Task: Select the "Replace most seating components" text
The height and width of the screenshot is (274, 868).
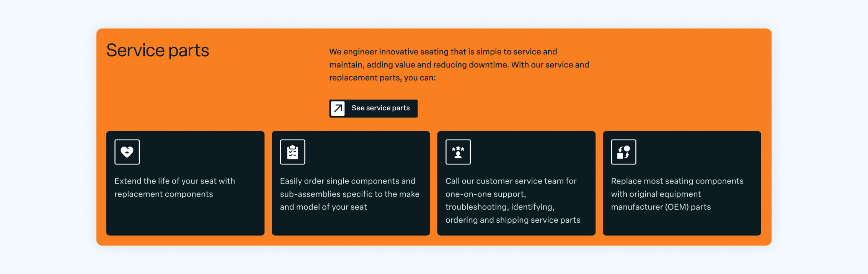Action: pos(677,194)
